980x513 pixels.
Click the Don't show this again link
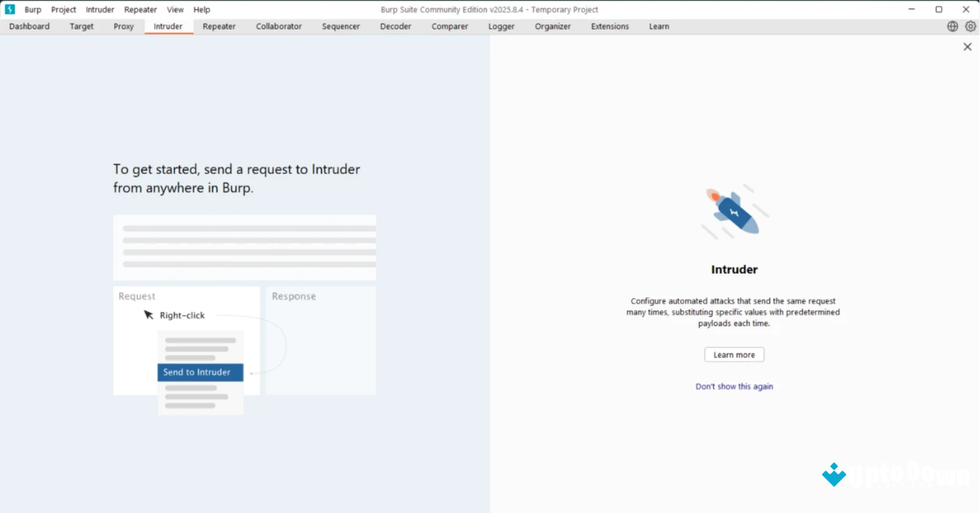pos(734,386)
